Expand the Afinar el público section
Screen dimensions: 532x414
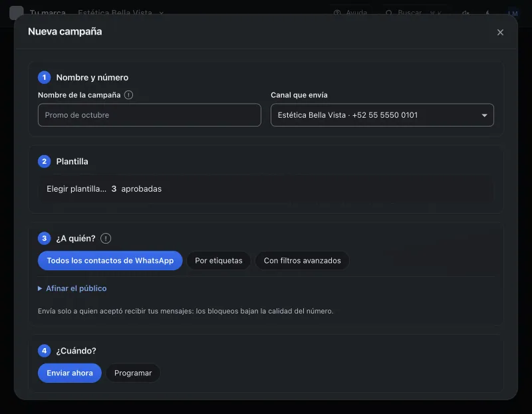click(x=72, y=288)
